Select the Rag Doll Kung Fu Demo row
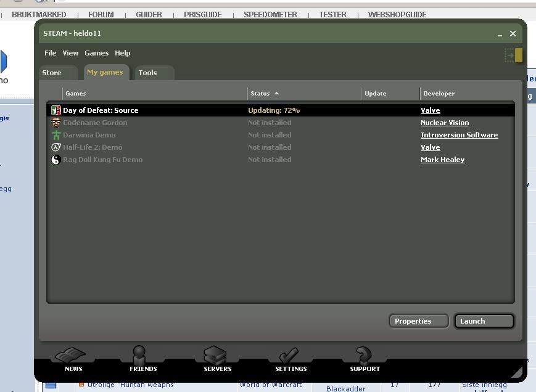The width and height of the screenshot is (536, 392). [x=281, y=160]
